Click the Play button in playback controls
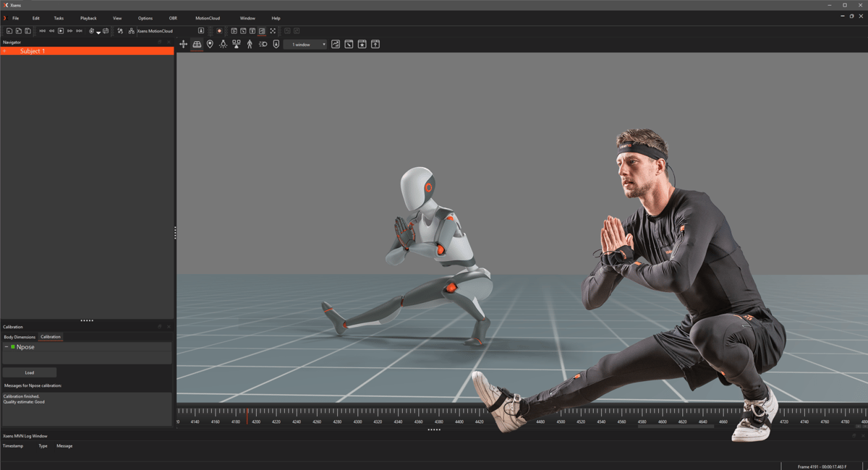 [61, 31]
